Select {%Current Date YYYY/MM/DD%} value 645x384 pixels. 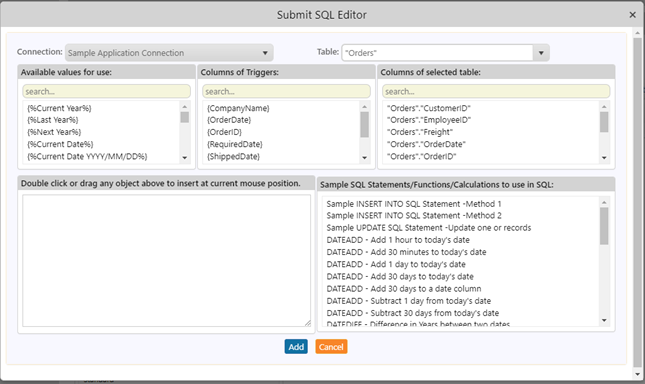point(87,156)
